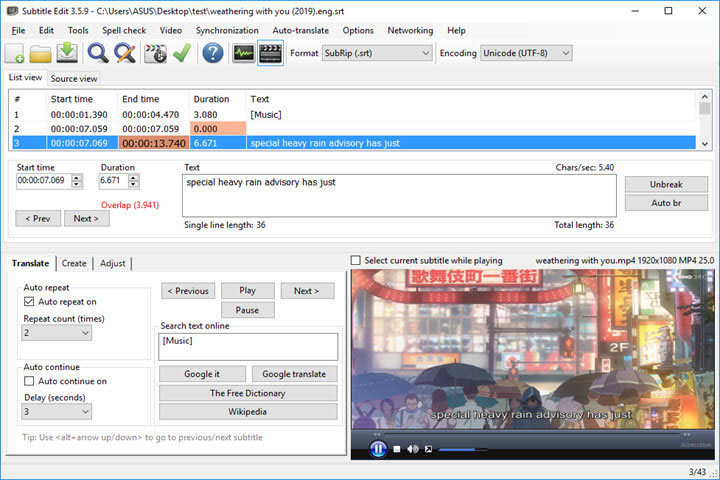Screen dimensions: 720x480
Task: Save the subtitle with the download icon
Action: (x=67, y=53)
